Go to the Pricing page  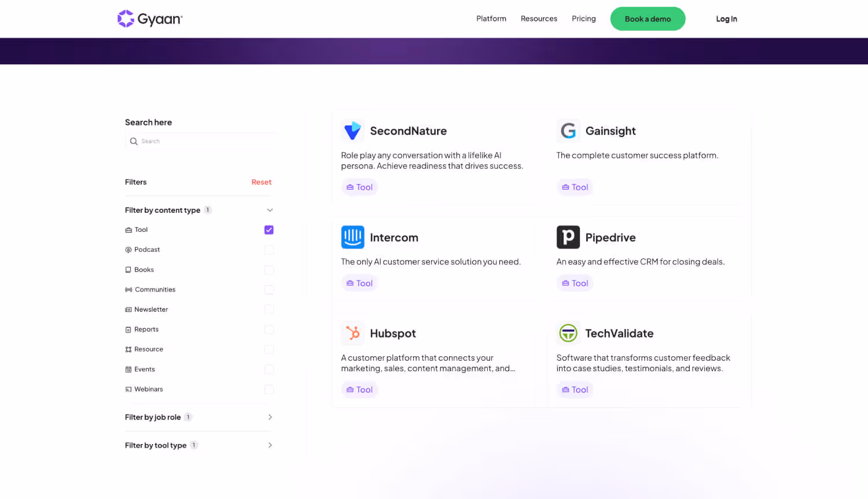pyautogui.click(x=584, y=19)
